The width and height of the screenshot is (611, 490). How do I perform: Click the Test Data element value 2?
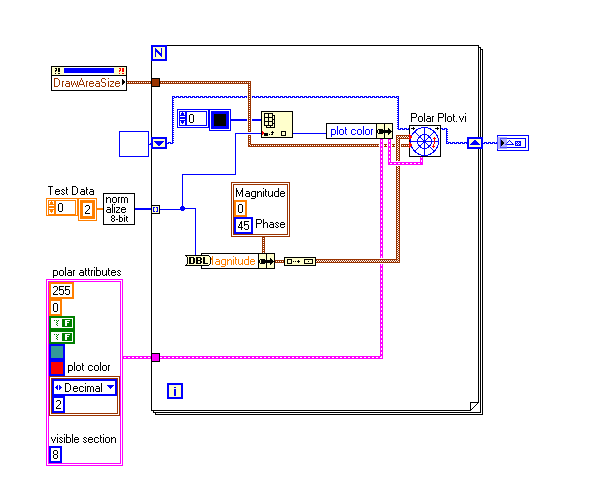point(87,209)
